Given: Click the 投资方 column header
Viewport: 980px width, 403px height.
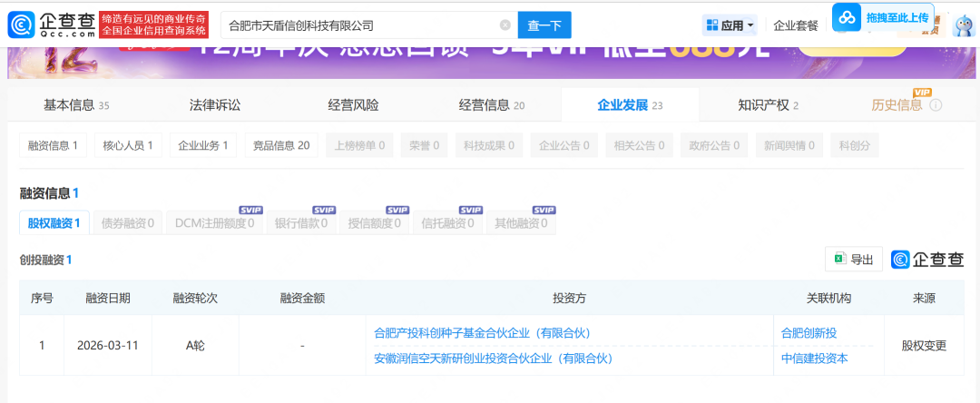Looking at the screenshot, I should 569,299.
